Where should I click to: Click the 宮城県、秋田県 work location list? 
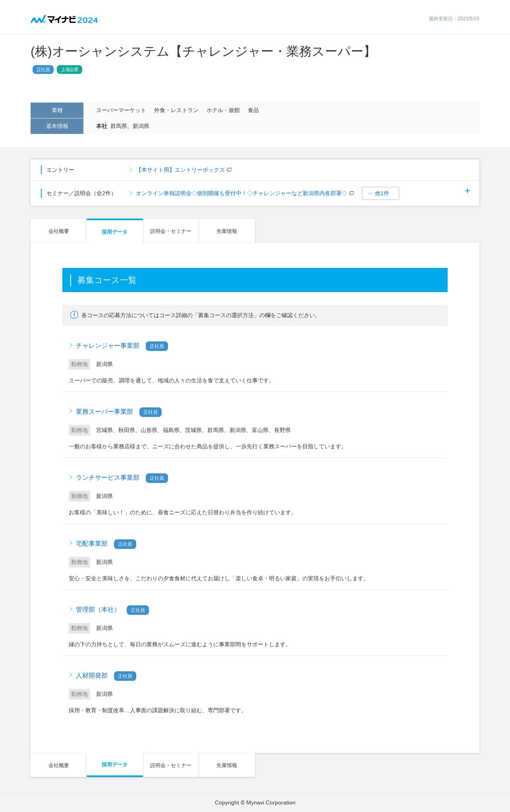point(193,430)
